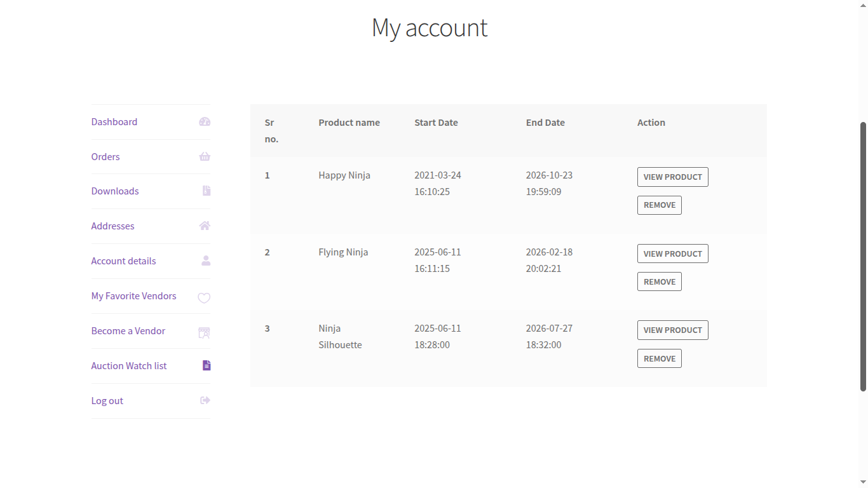868x488 pixels.
Task: Open the Dashboard menu link
Action: tap(114, 122)
